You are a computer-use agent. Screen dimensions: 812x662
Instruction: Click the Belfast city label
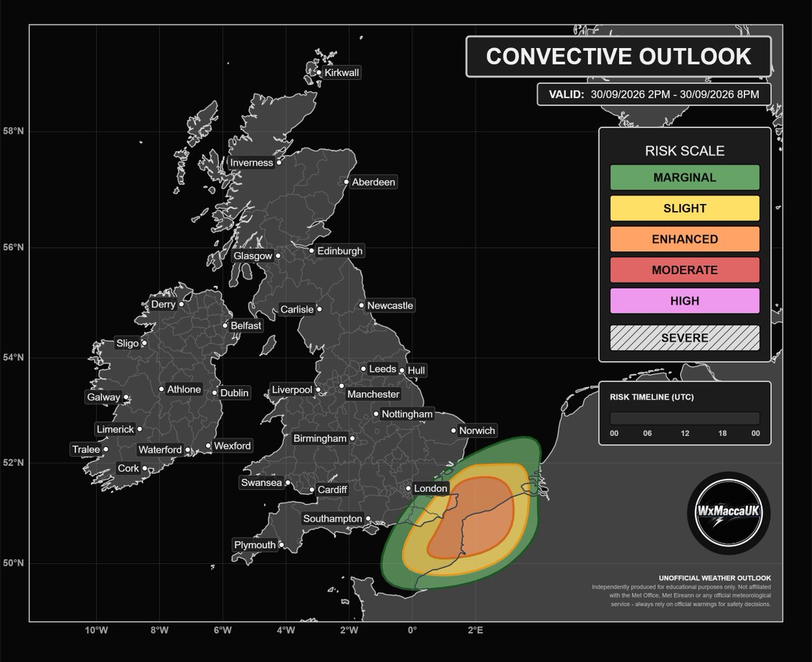tap(246, 326)
